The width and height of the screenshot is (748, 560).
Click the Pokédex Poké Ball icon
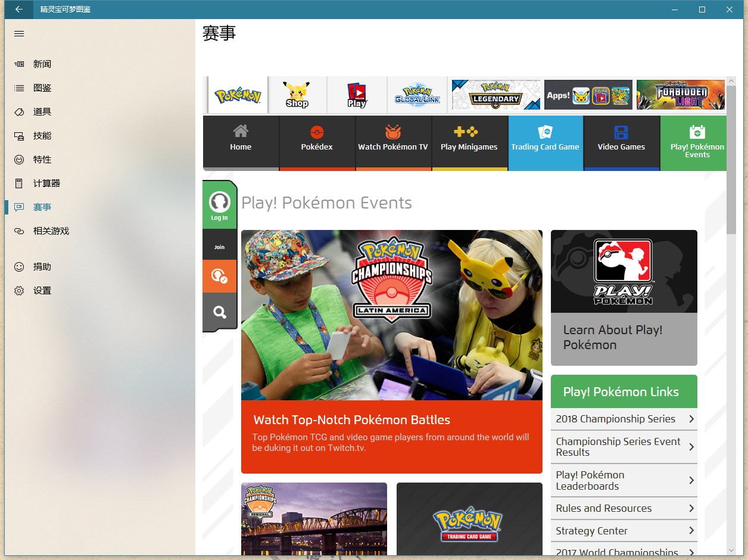coord(317,132)
